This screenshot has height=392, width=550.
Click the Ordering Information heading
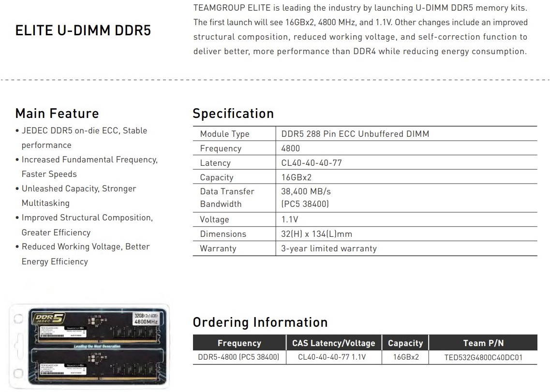[x=260, y=322]
